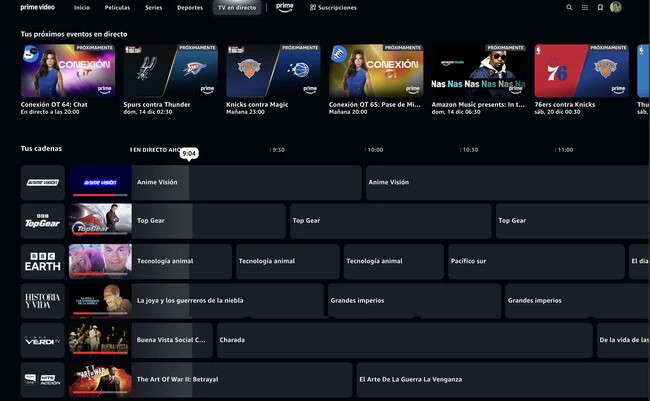
Task: Open the Películas menu
Action: (117, 7)
